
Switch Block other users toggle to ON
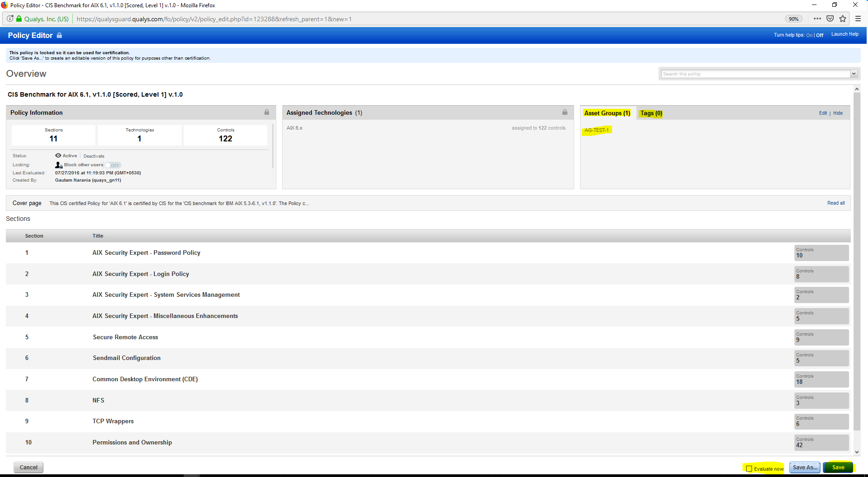pyautogui.click(x=113, y=165)
